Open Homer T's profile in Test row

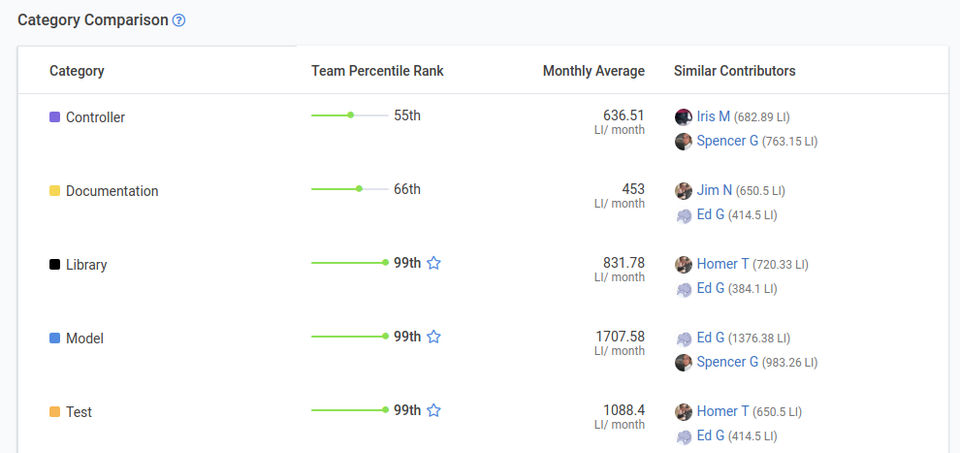point(722,411)
